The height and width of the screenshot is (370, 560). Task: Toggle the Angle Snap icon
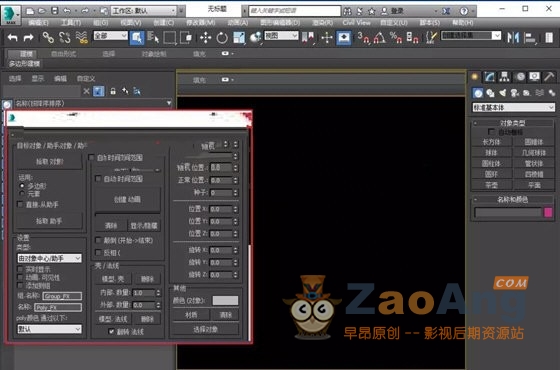coord(379,38)
